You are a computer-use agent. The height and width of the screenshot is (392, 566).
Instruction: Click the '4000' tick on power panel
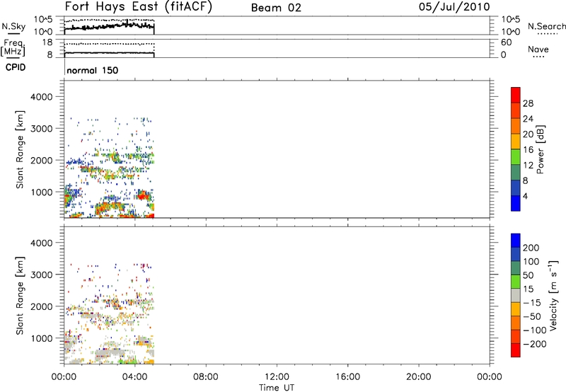pyautogui.click(x=42, y=97)
